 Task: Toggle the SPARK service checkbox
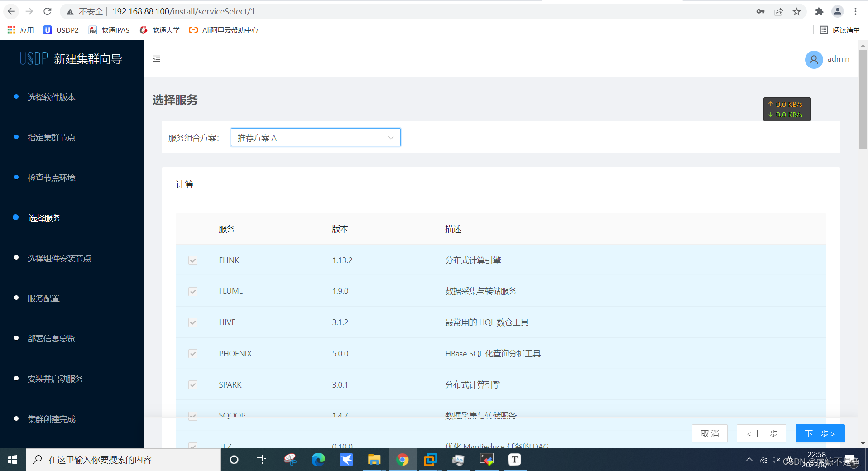(x=193, y=385)
